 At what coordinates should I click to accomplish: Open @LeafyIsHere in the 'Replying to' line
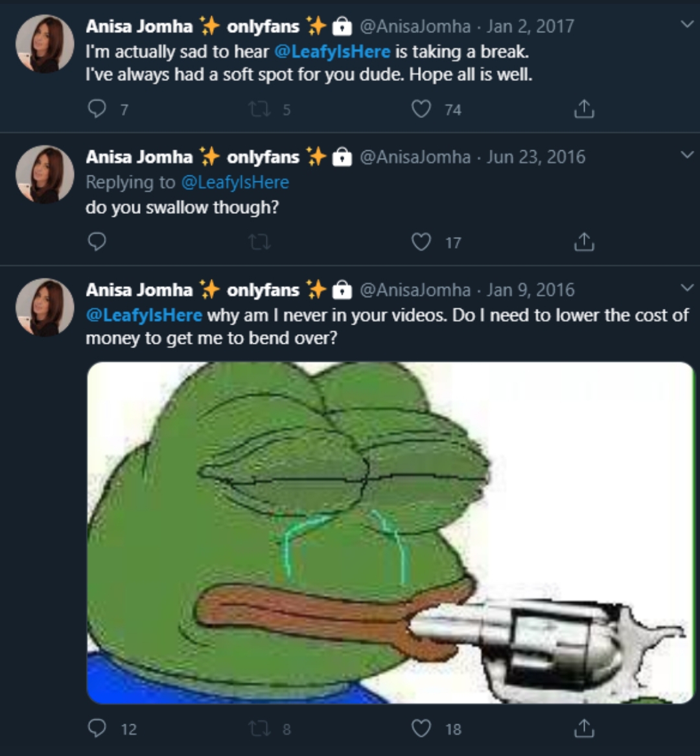[x=235, y=182]
